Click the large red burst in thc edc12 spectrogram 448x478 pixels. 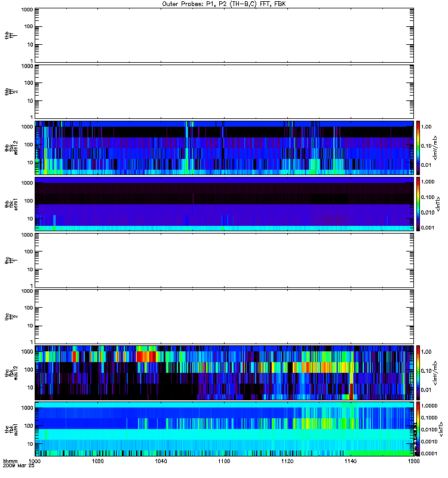(146, 356)
